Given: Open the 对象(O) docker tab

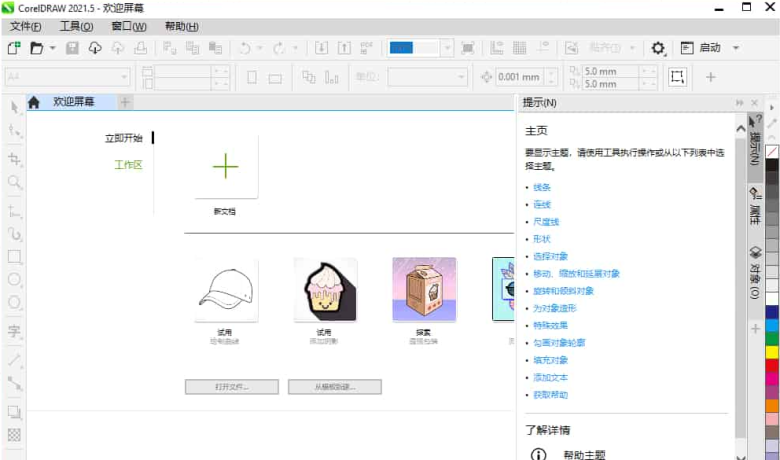Looking at the screenshot, I should (x=755, y=273).
